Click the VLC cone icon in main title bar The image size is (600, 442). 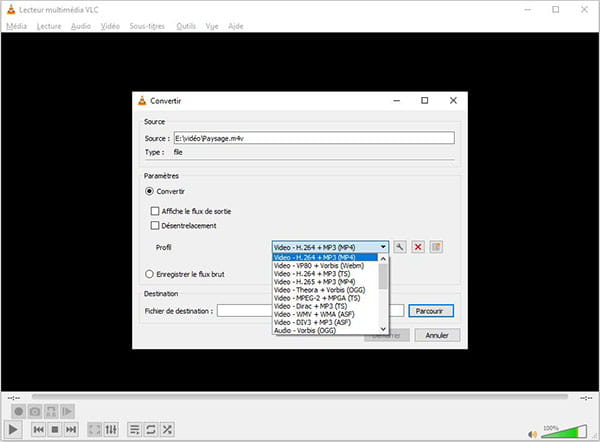[x=11, y=10]
